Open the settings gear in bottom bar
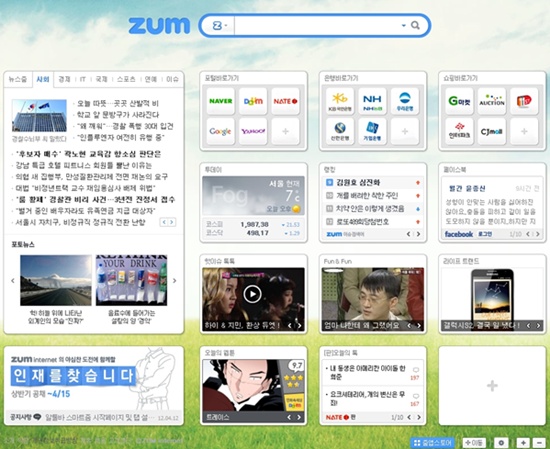 [x=501, y=443]
